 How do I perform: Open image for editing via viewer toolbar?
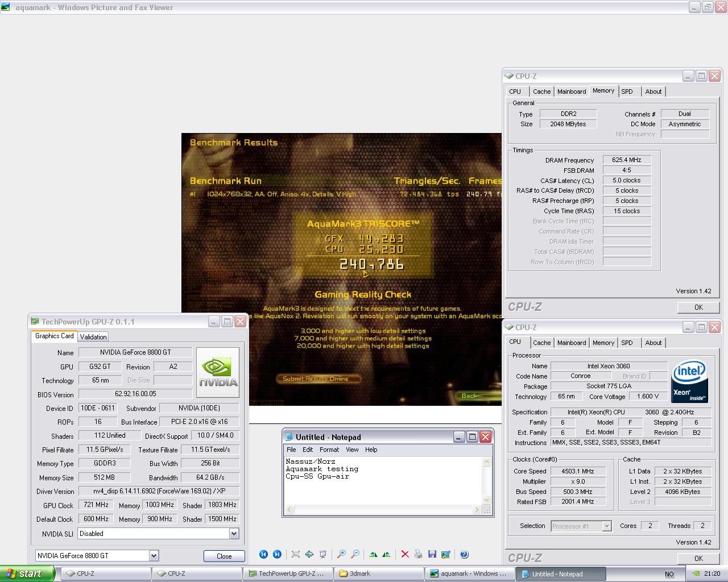446,554
